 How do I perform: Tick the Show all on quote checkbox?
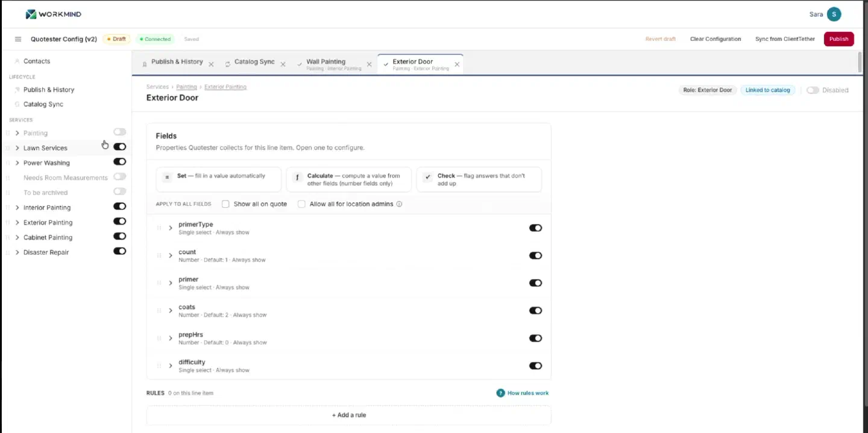[x=225, y=204]
